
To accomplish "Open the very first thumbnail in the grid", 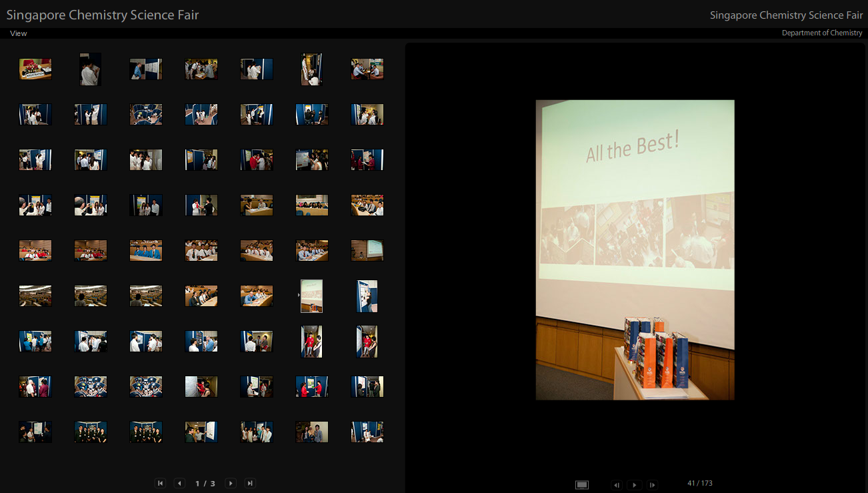I will [x=35, y=69].
